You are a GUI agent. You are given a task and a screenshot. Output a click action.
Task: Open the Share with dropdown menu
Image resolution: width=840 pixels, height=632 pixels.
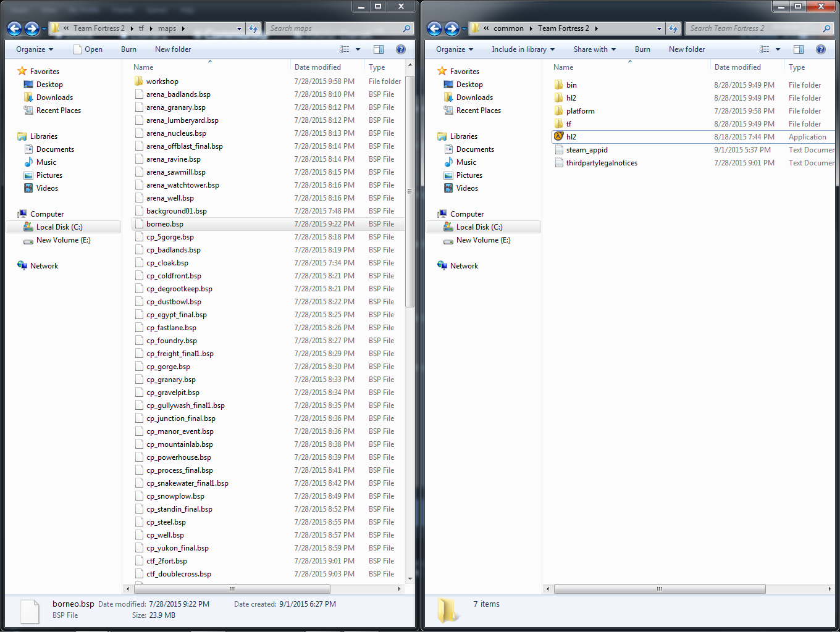pyautogui.click(x=594, y=49)
